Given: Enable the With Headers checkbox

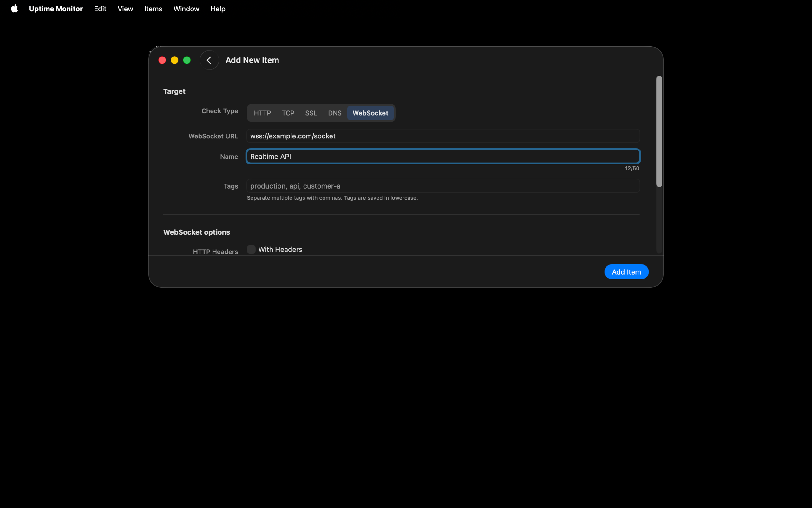Looking at the screenshot, I should pos(251,249).
